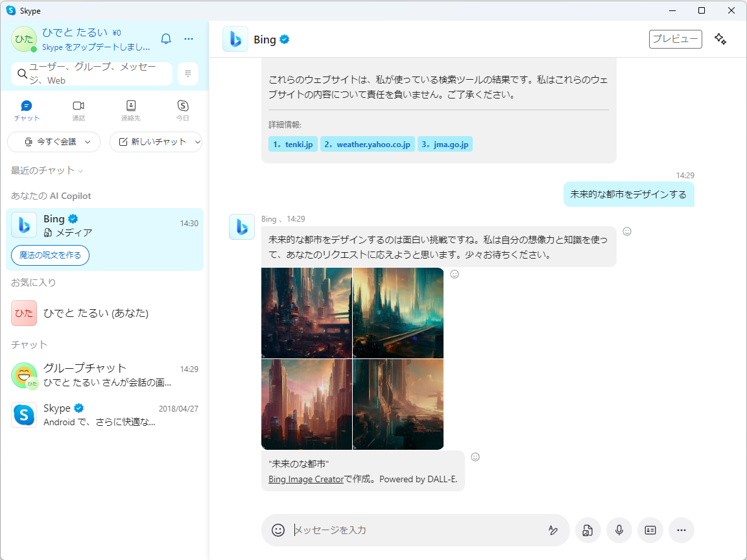Open the top-left futuristic city image

306,313
